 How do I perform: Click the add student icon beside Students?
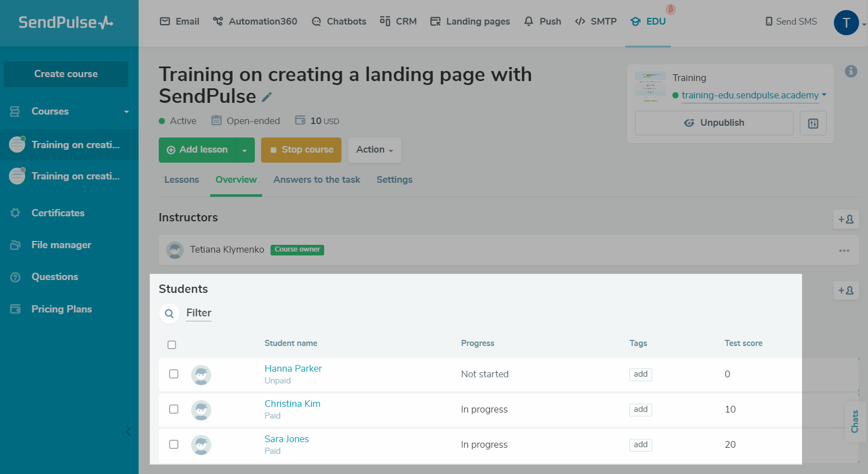pos(846,291)
